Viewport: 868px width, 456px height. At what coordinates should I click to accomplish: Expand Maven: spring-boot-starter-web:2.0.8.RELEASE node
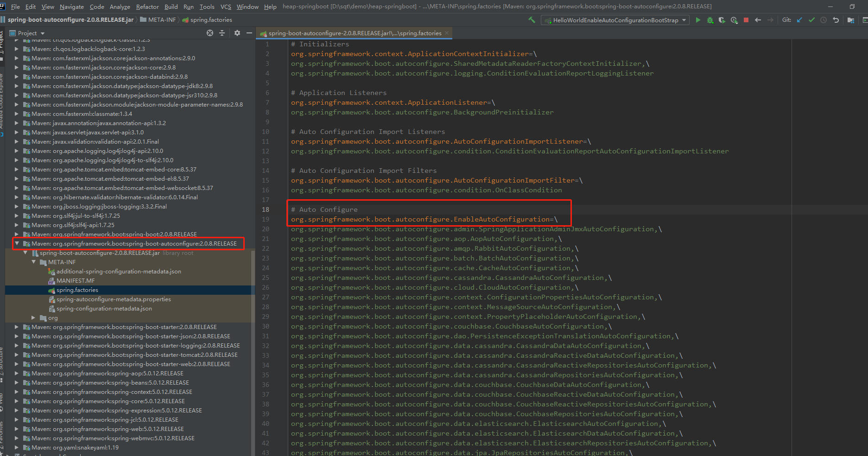[17, 364]
